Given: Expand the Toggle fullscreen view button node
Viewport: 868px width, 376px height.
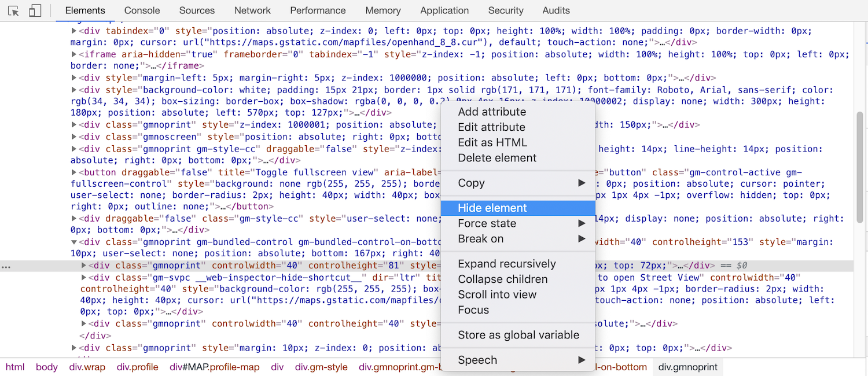Looking at the screenshot, I should (74, 172).
